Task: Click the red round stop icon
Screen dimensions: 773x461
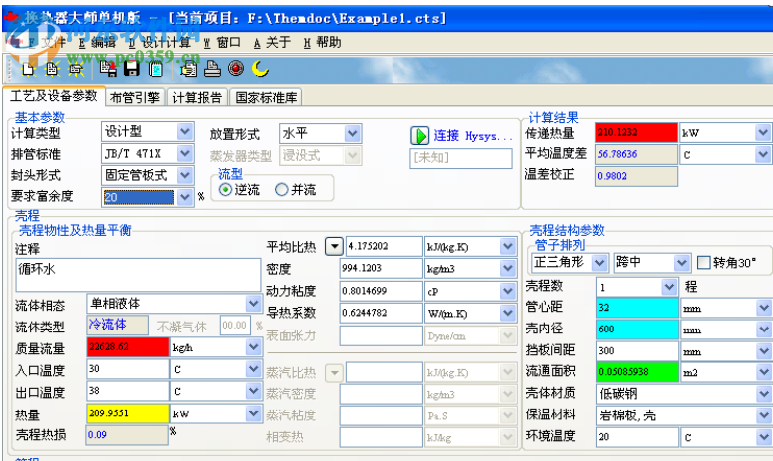Action: pyautogui.click(x=236, y=69)
